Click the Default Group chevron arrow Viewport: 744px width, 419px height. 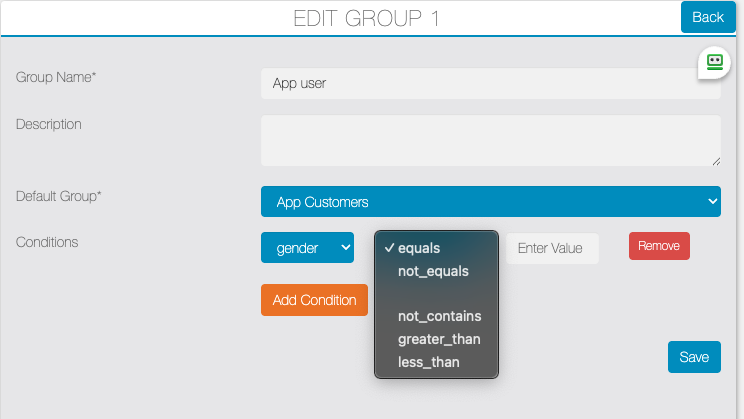coord(712,201)
